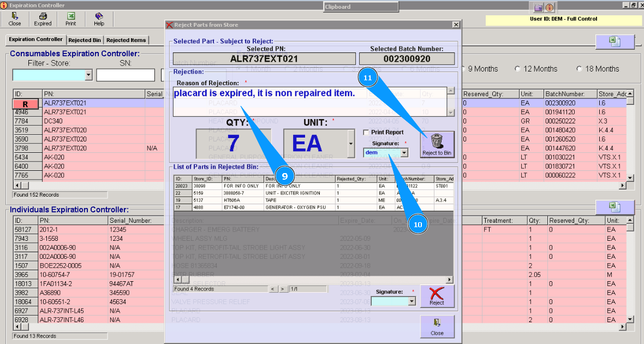Open Help from the main toolbar

pyautogui.click(x=99, y=19)
